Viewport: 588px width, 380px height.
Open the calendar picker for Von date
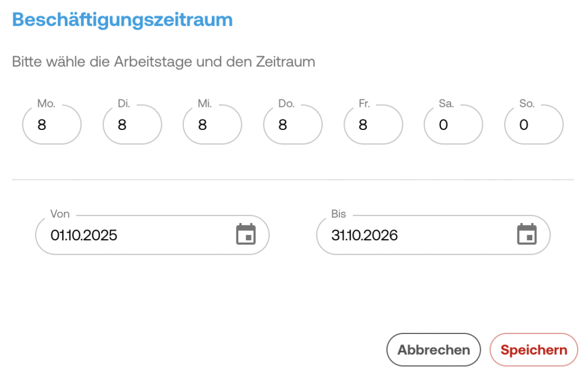click(x=246, y=235)
